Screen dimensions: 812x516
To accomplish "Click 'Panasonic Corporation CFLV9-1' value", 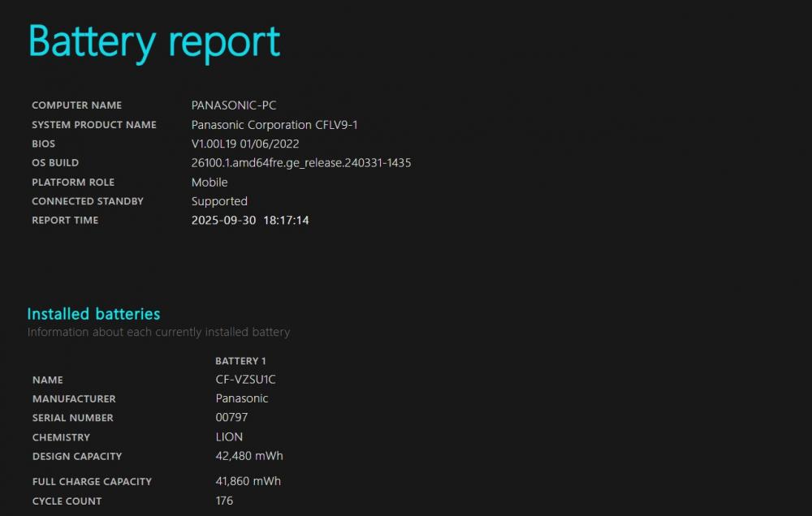I will tap(274, 125).
